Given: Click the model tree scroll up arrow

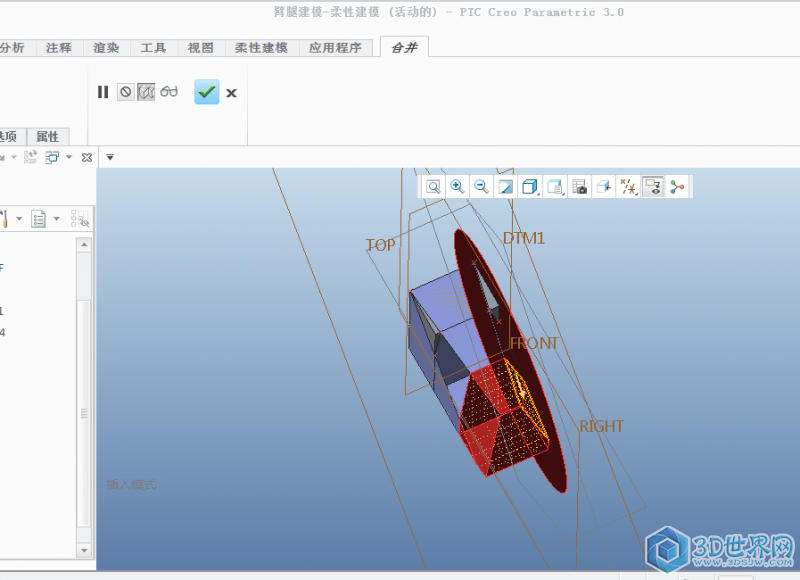Looking at the screenshot, I should 84,245.
